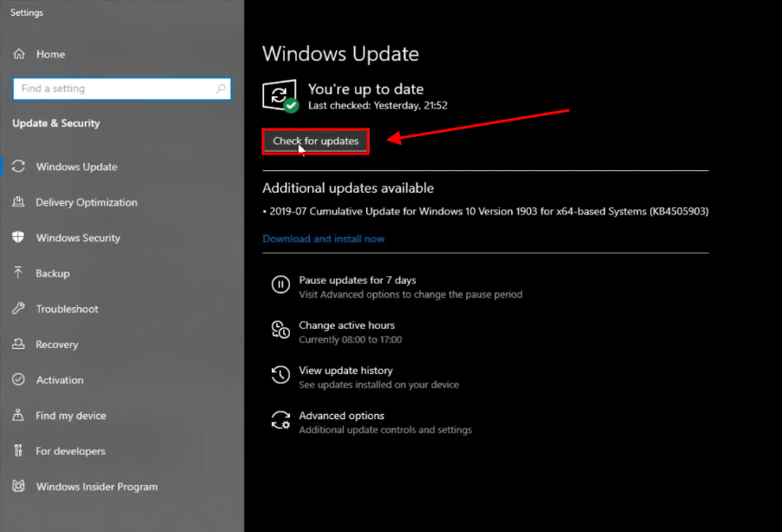Click the Activation checkmark circle icon
The height and width of the screenshot is (532, 782).
click(x=18, y=379)
